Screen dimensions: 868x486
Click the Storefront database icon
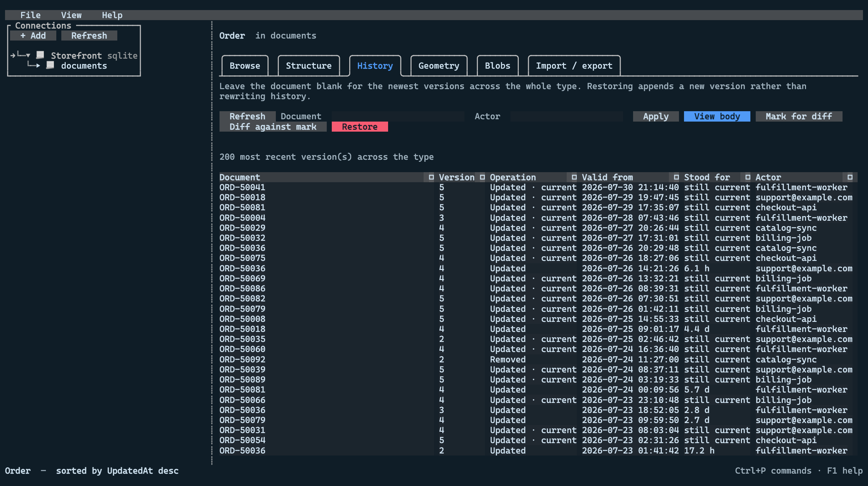tap(41, 55)
